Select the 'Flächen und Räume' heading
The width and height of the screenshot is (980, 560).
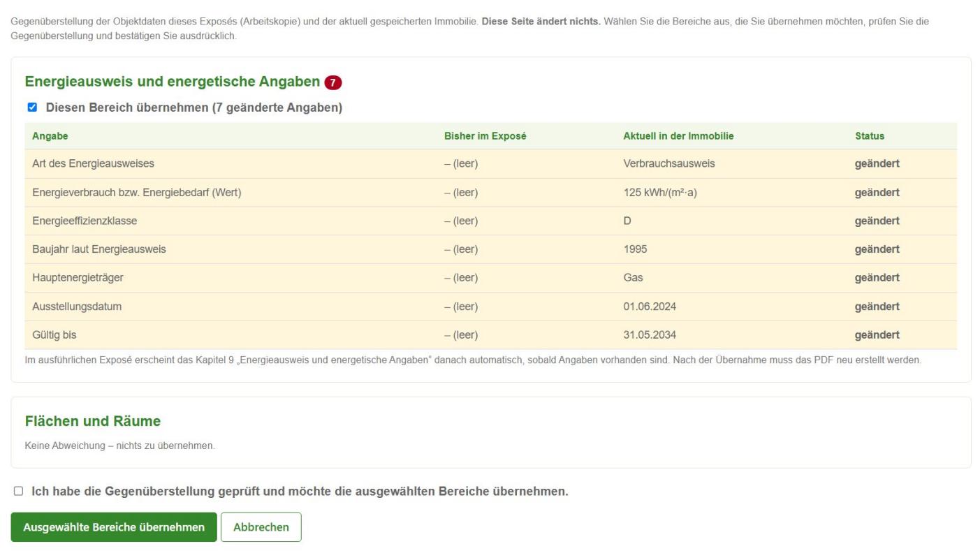(93, 421)
